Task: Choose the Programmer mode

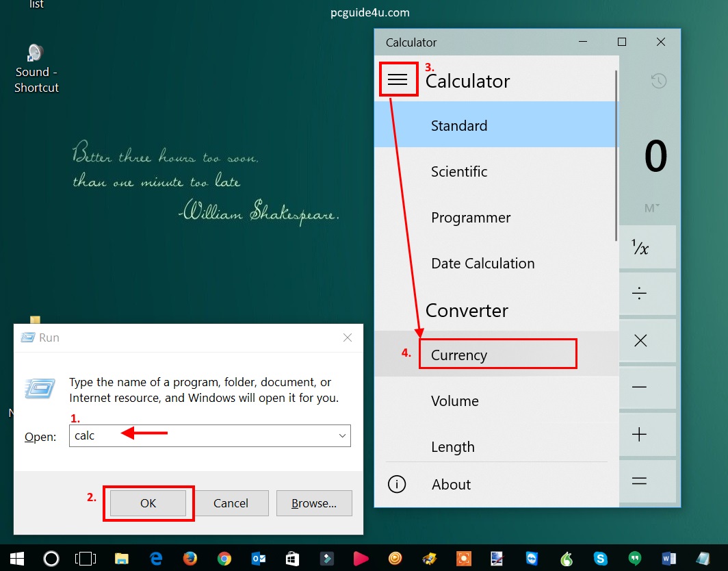Action: [471, 218]
